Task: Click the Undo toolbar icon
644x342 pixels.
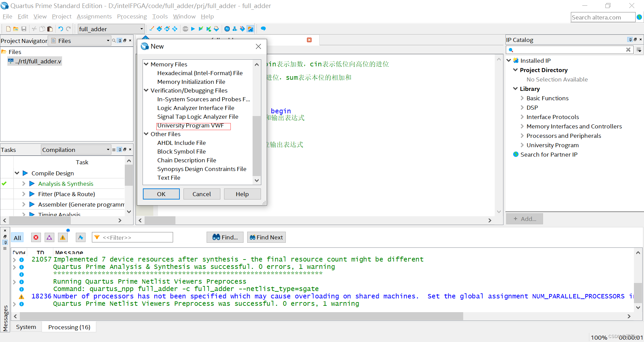Action: tap(61, 29)
